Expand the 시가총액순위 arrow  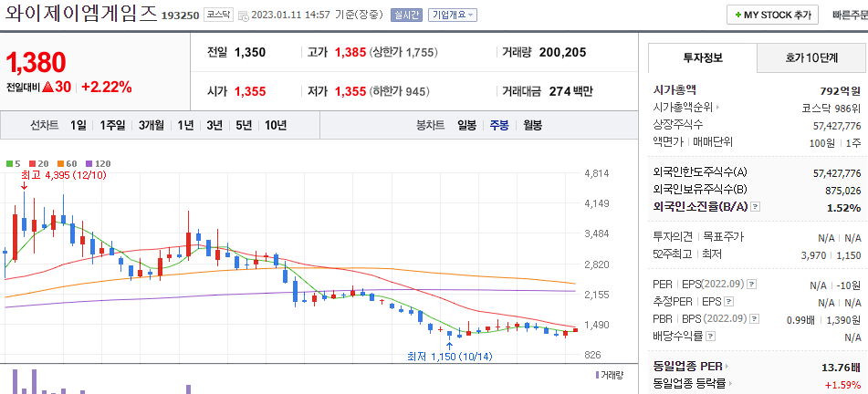click(x=717, y=108)
